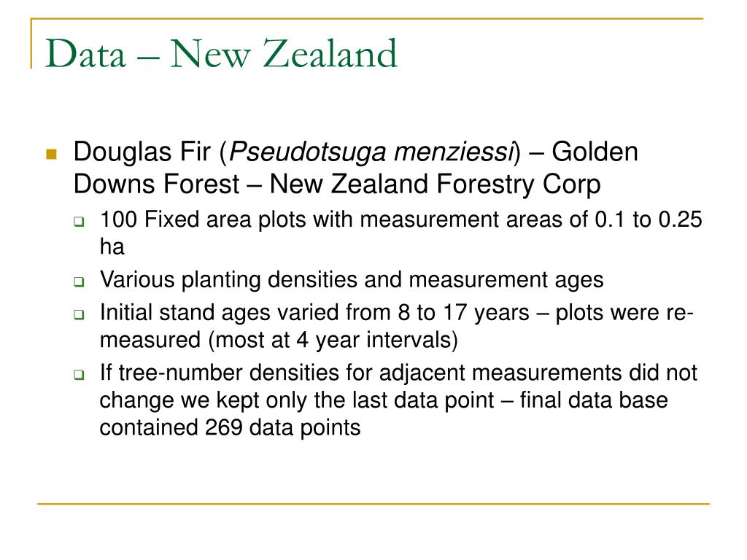Image resolution: width=747 pixels, height=560 pixels.
Task: Click the hollow bullet before '100 Fixed area plots'
Action: pyautogui.click(x=79, y=222)
